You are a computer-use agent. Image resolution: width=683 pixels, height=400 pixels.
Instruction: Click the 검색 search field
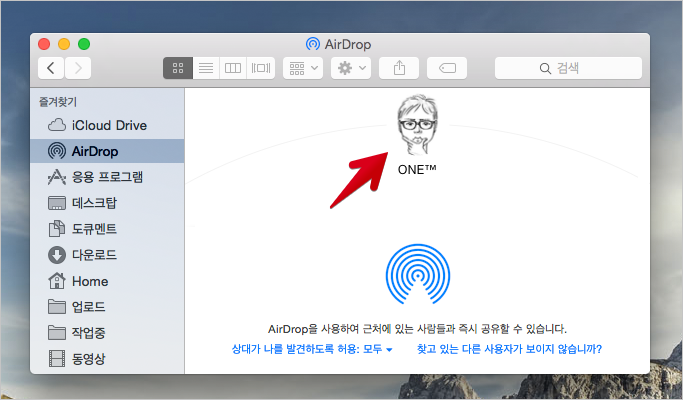568,68
